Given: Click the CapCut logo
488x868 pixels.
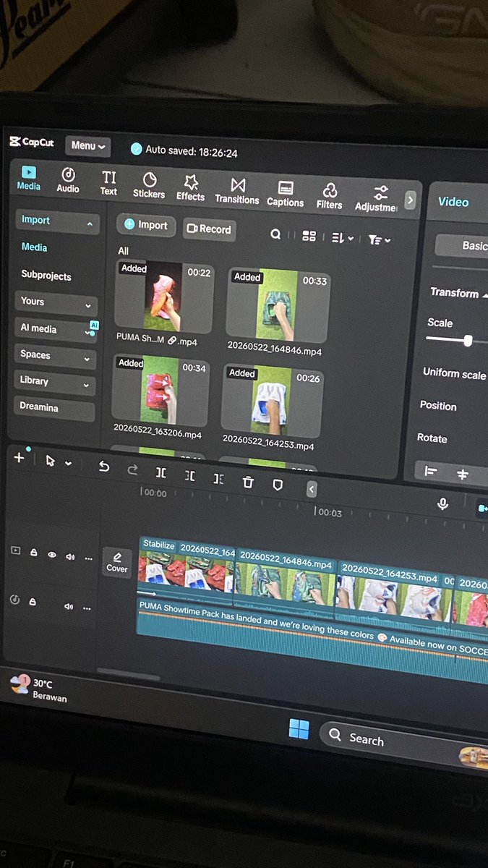Looking at the screenshot, I should pyautogui.click(x=32, y=142).
